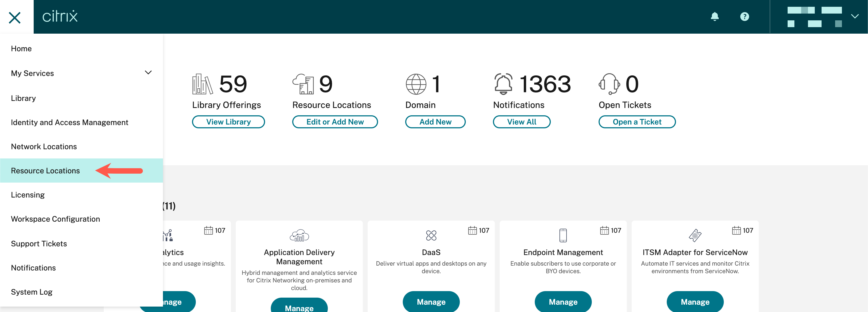Open Identity and Access Management menu item

70,122
